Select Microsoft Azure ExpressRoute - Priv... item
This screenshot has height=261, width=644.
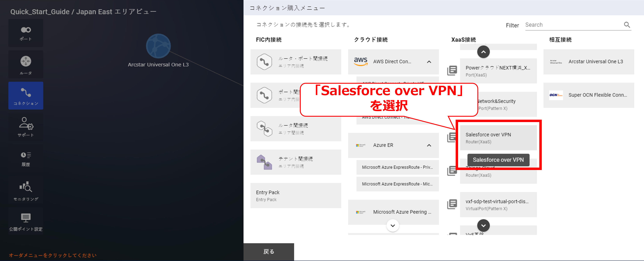tap(398, 167)
